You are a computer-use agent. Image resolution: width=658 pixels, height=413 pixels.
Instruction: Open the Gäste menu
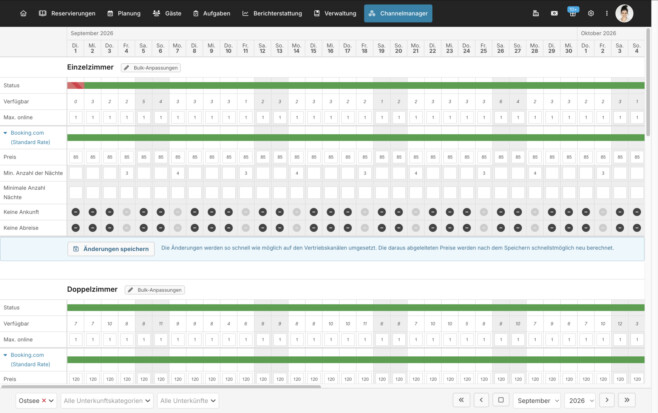click(167, 13)
